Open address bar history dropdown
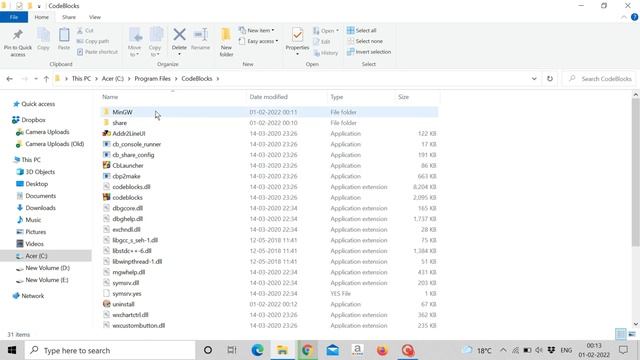640x360 pixels. pos(534,79)
